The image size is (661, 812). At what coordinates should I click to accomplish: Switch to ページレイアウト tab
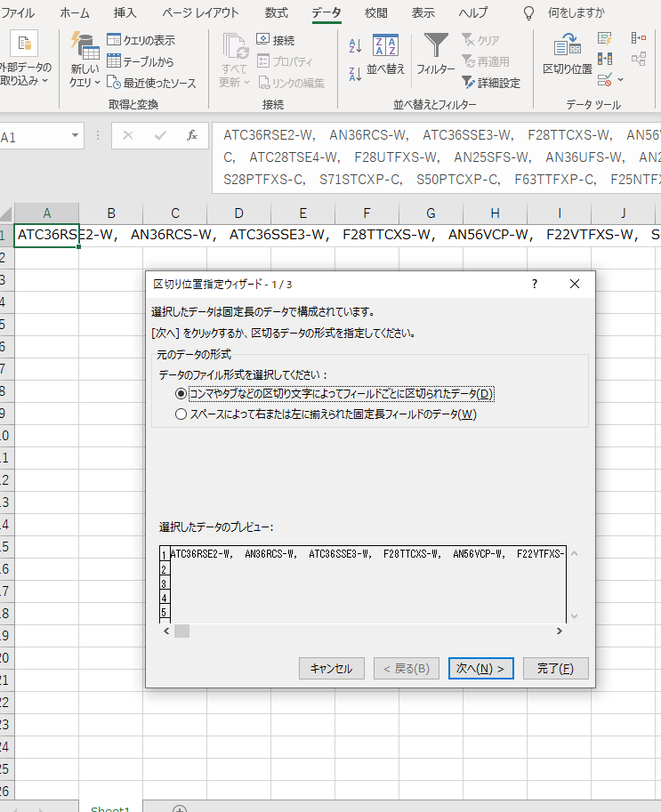(200, 13)
